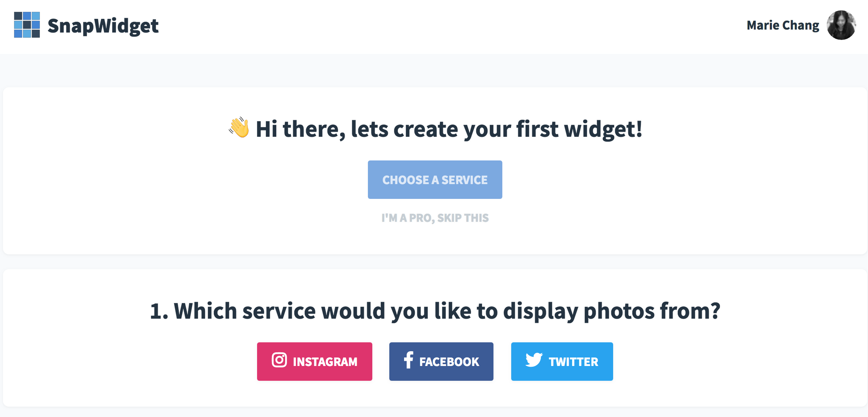
Task: Pick the TWITTER service button
Action: 562,362
